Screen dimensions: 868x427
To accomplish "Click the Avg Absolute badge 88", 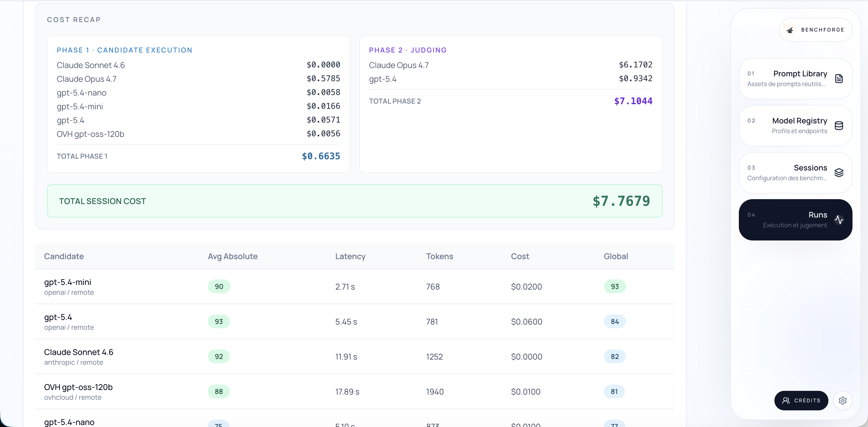I will click(219, 392).
